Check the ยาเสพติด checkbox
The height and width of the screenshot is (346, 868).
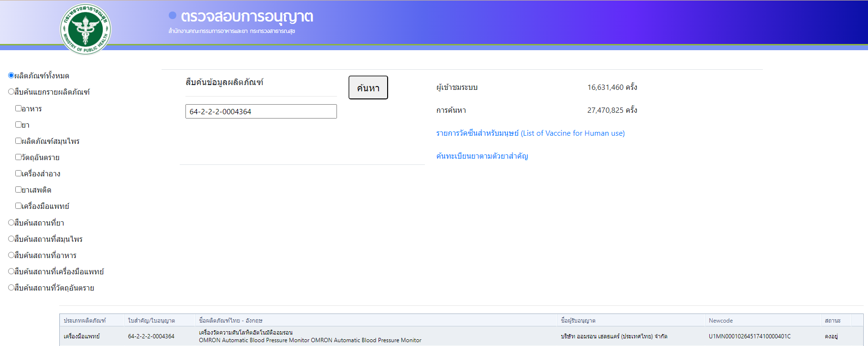click(18, 190)
